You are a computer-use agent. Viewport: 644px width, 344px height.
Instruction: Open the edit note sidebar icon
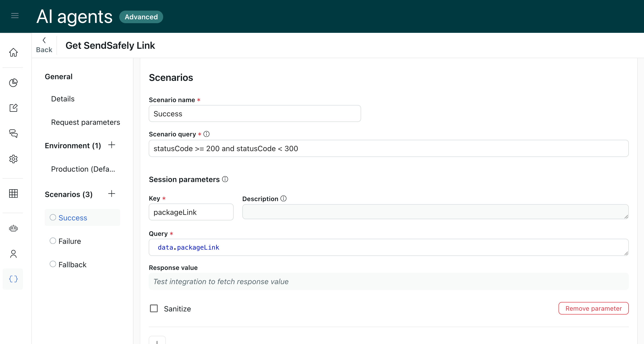(13, 108)
